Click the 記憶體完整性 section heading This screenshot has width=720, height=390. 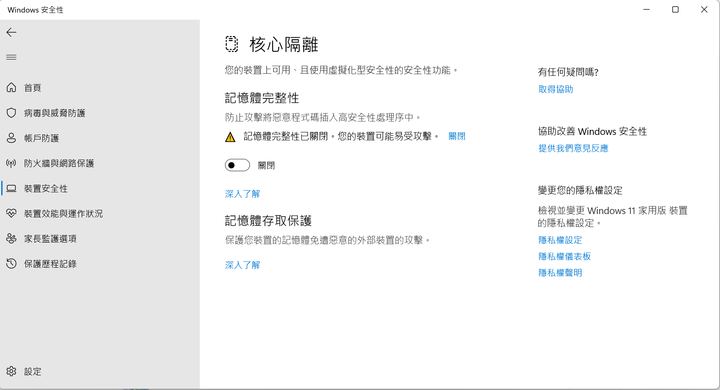click(262, 98)
